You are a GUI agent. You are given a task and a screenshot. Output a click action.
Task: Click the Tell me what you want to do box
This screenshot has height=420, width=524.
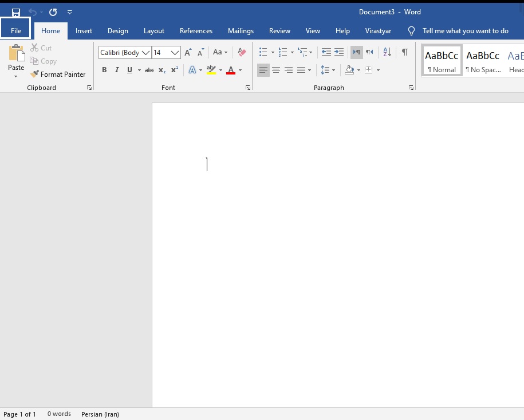(x=465, y=31)
